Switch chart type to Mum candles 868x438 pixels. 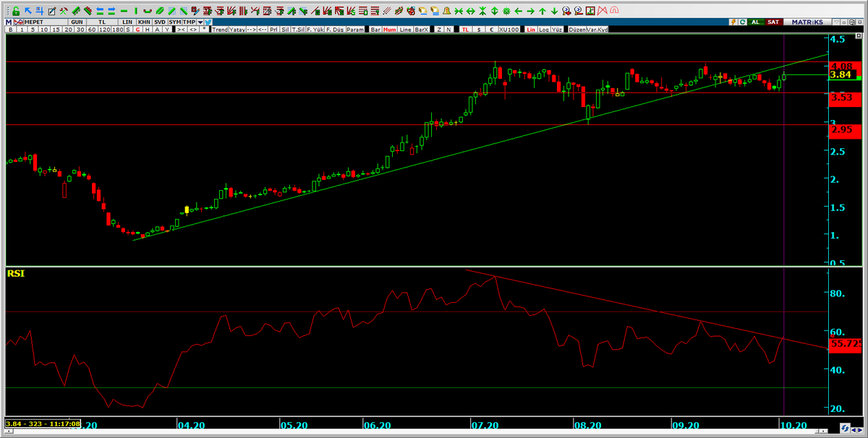[390, 30]
